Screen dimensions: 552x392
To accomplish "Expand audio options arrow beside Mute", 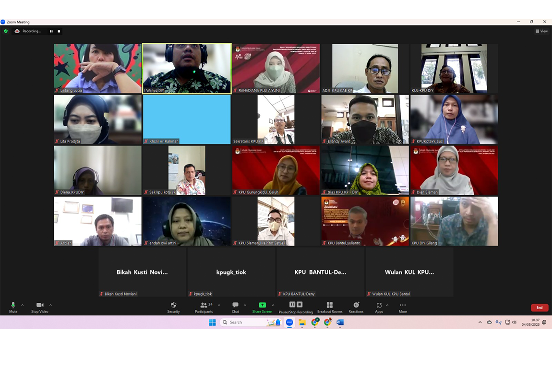I will 22,305.
